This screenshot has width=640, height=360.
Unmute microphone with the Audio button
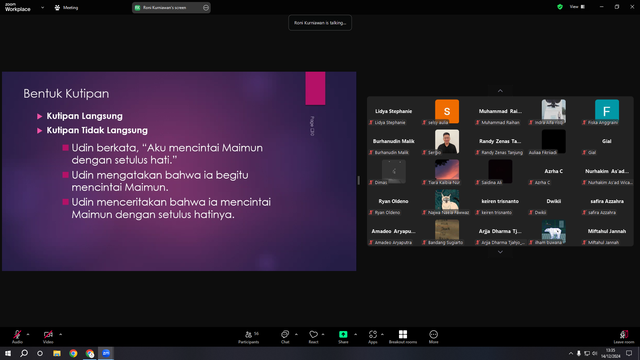point(17,336)
